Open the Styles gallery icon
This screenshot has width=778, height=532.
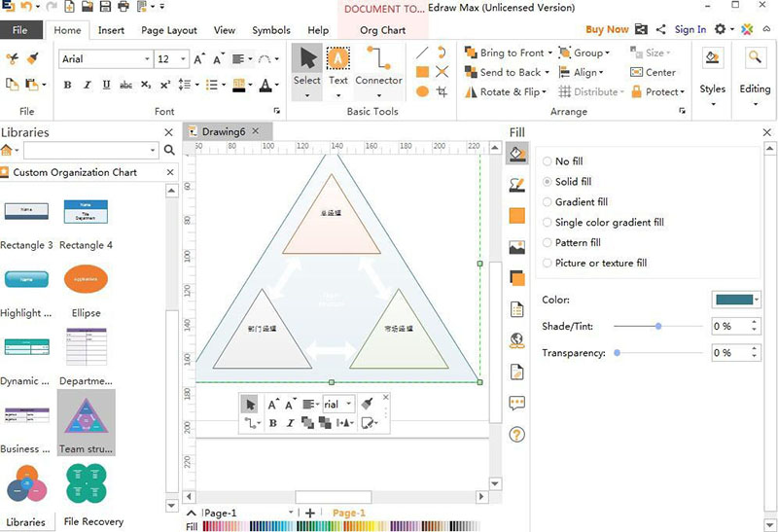tap(712, 60)
